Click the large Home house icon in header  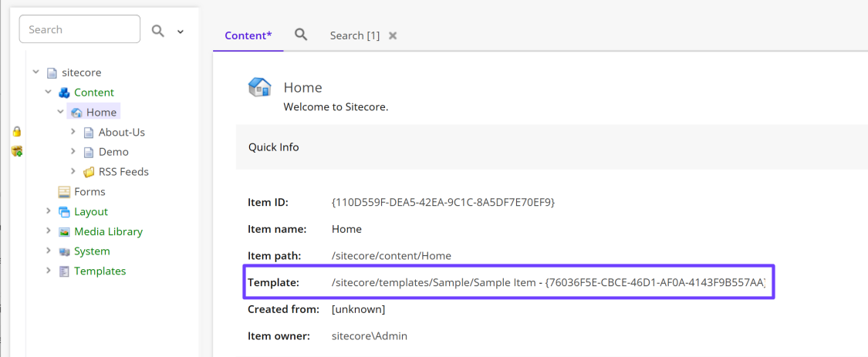coord(259,87)
